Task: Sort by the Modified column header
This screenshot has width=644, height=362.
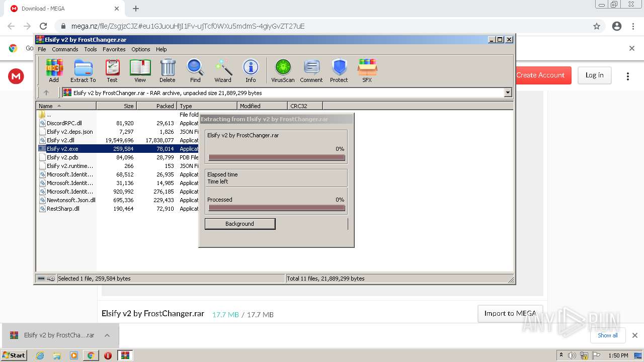Action: 262,106
